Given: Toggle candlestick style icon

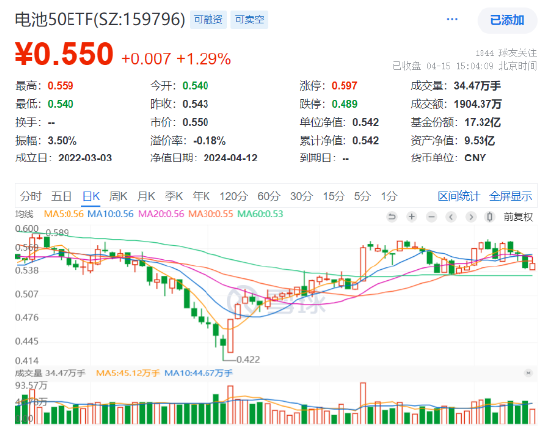Looking at the screenshot, I should pyautogui.click(x=490, y=217).
